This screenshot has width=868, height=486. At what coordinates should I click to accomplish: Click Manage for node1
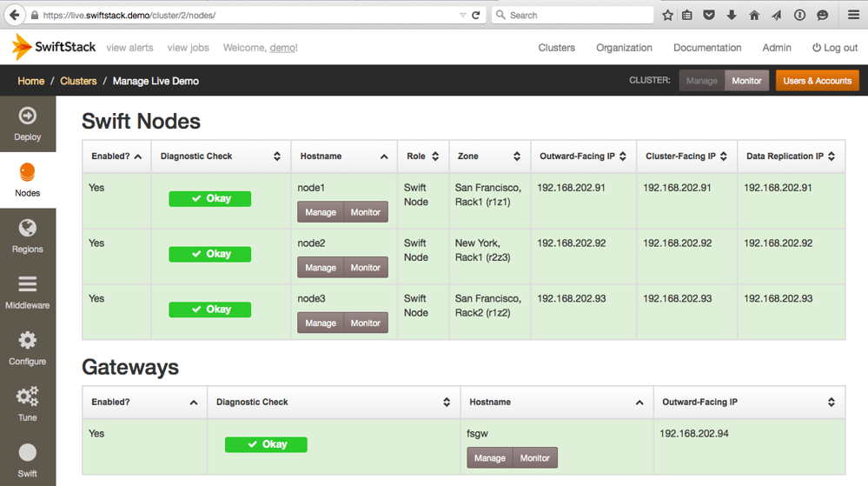[x=321, y=211]
